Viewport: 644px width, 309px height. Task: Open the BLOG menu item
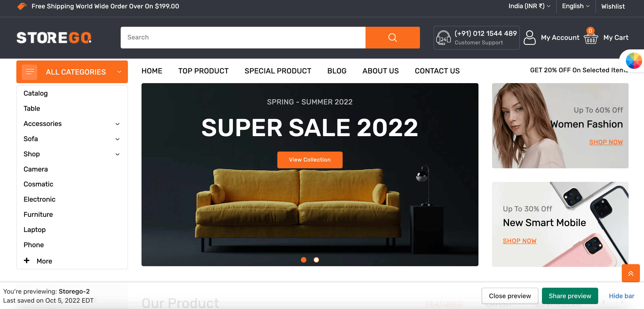pos(337,71)
